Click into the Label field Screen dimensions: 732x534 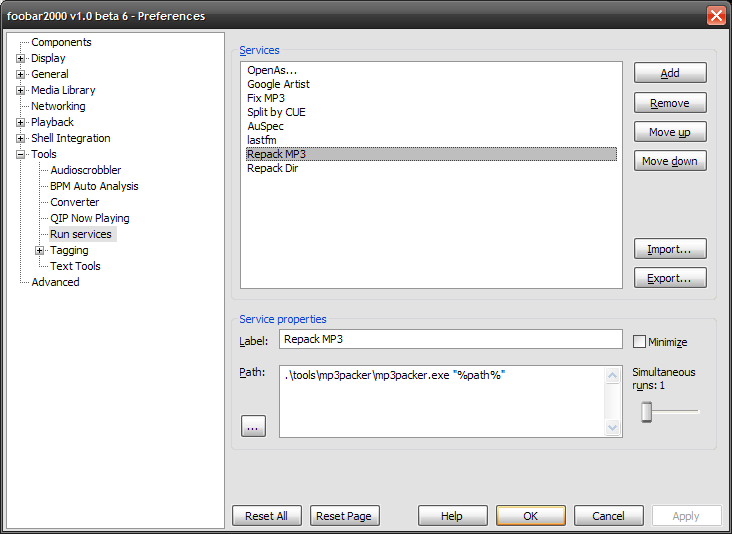click(x=450, y=339)
